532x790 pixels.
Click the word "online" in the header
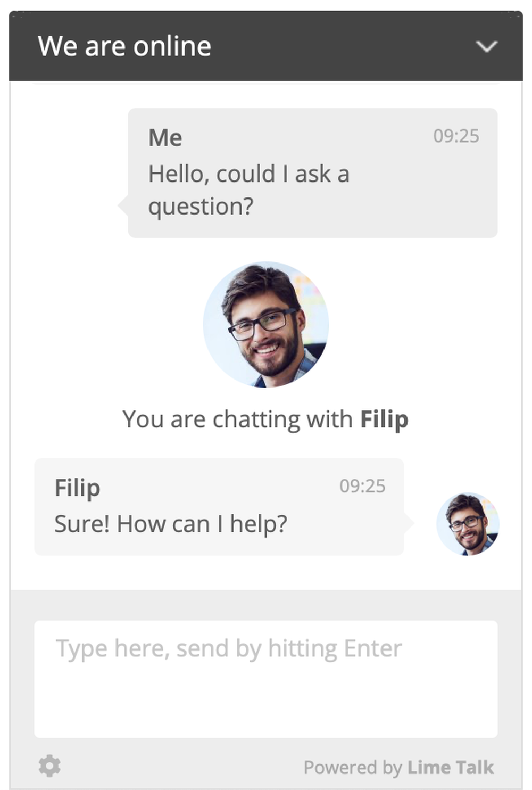coord(172,46)
